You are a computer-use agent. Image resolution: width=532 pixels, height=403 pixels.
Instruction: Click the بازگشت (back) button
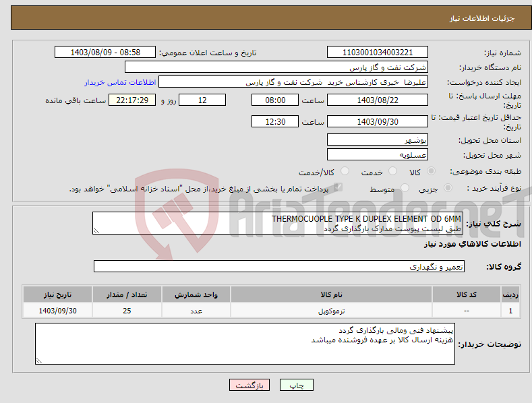(249, 385)
